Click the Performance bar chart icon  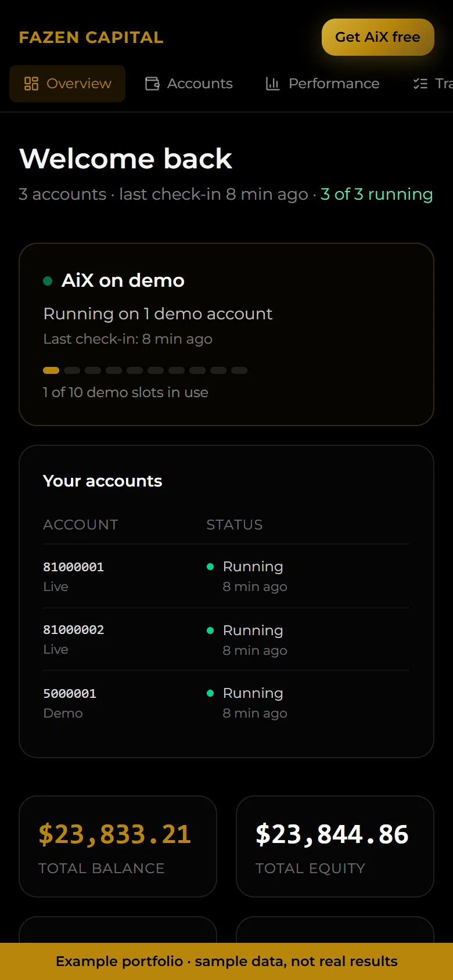tap(273, 84)
